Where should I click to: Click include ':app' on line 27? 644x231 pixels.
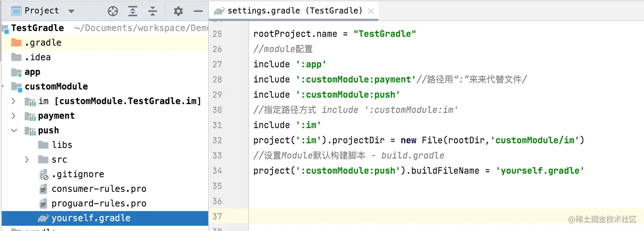tap(290, 64)
